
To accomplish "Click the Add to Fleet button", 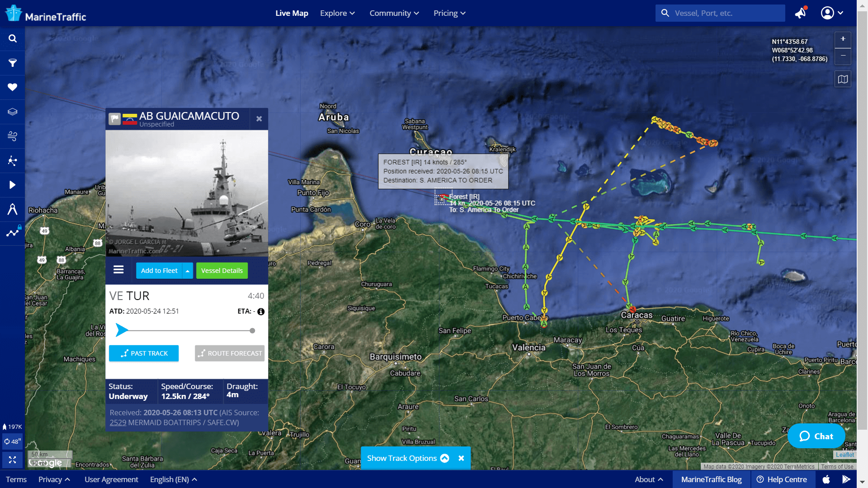I will pos(159,271).
